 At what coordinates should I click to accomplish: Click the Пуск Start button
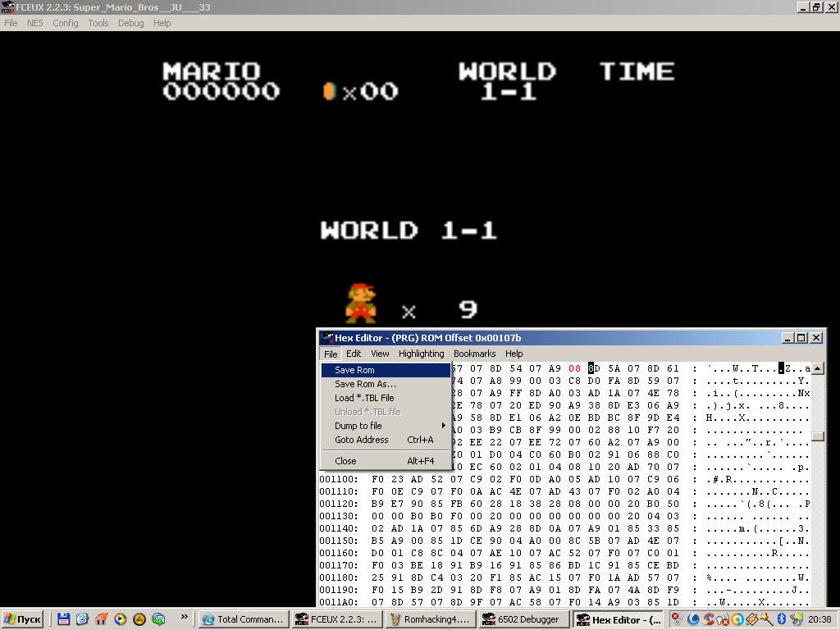coord(22,619)
